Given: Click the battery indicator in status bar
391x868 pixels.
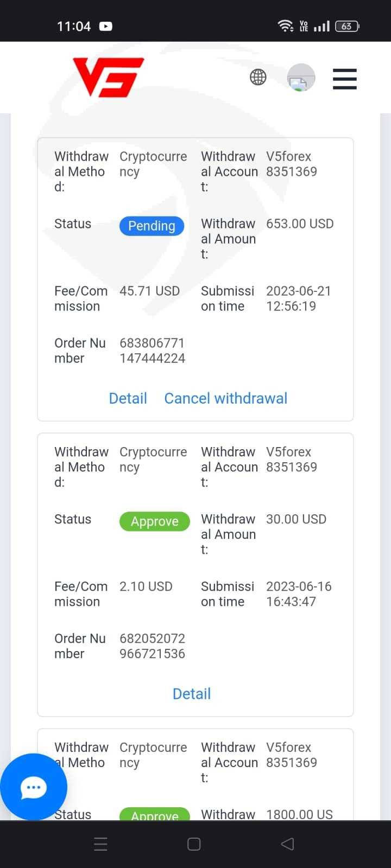Looking at the screenshot, I should click(x=347, y=26).
